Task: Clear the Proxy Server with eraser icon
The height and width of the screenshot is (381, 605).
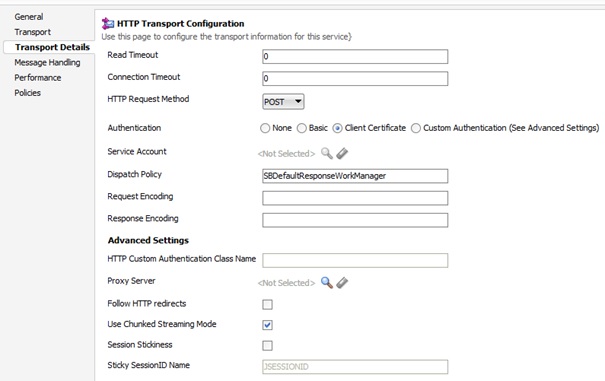Action: click(342, 283)
